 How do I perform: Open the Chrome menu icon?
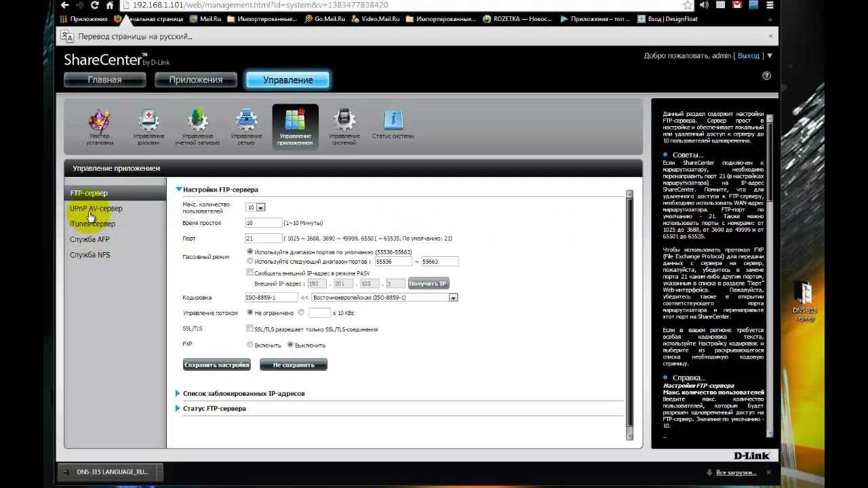pos(770,5)
